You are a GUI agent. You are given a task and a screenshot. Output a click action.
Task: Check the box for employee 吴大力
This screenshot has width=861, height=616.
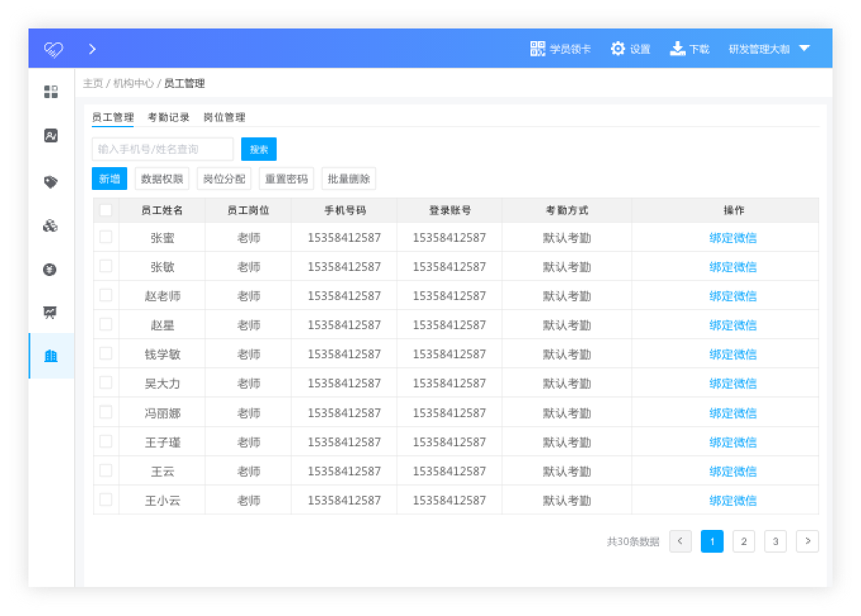pyautogui.click(x=106, y=382)
